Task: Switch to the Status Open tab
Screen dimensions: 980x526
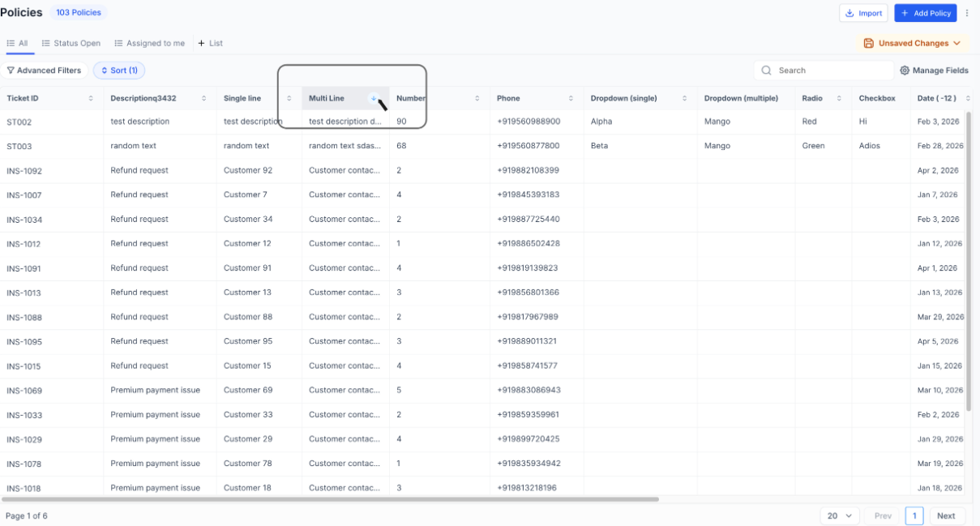Action: click(71, 43)
